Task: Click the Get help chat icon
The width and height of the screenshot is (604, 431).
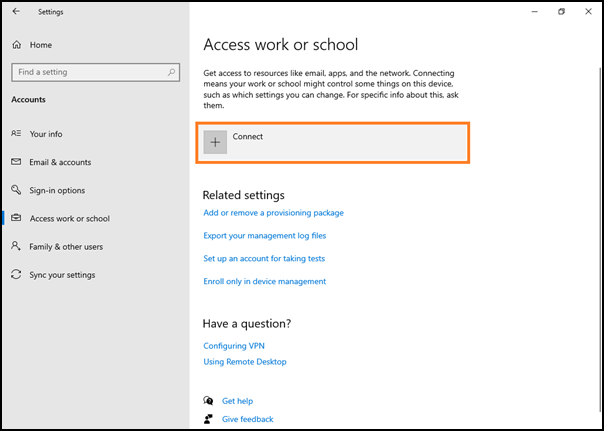Action: click(x=208, y=401)
